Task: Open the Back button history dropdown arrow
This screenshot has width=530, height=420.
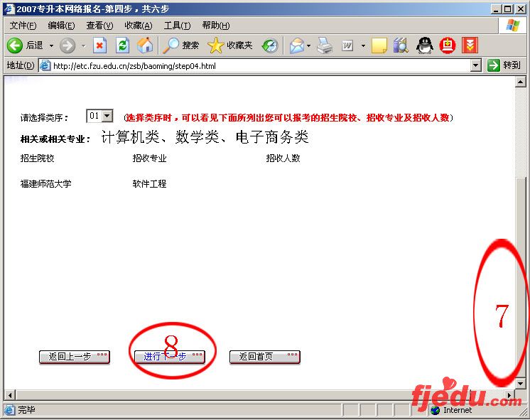Action: pos(51,45)
